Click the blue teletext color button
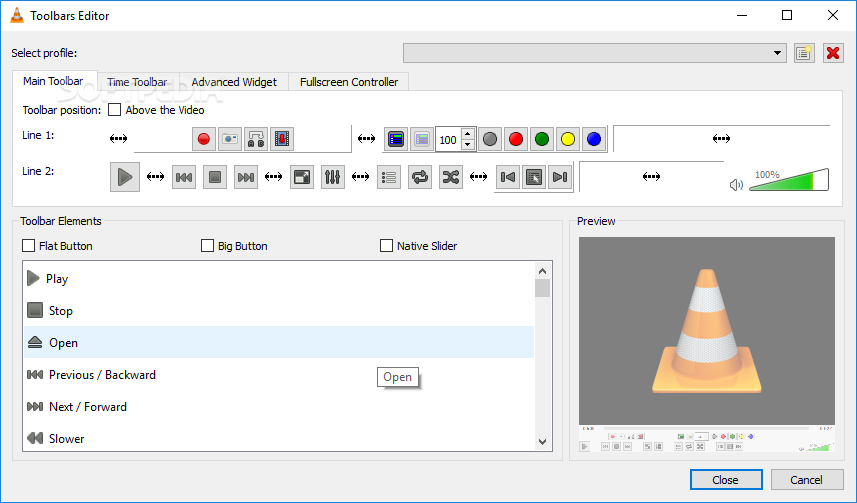Image resolution: width=857 pixels, height=503 pixels. tap(594, 139)
